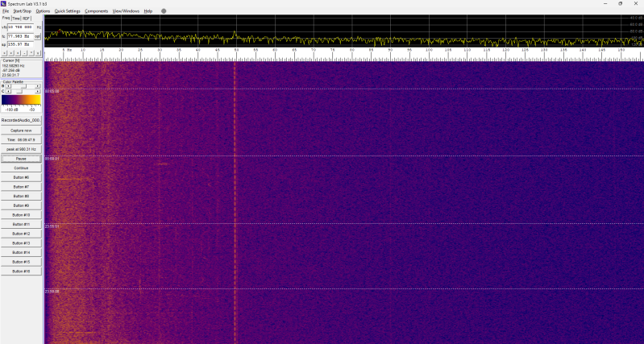This screenshot has width=644, height=344.
Task: Click the C contrast slider right arrow
Action: coord(37,91)
